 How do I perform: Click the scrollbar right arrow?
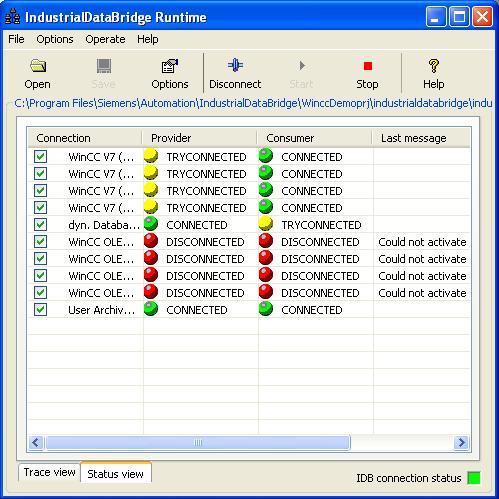coord(461,443)
